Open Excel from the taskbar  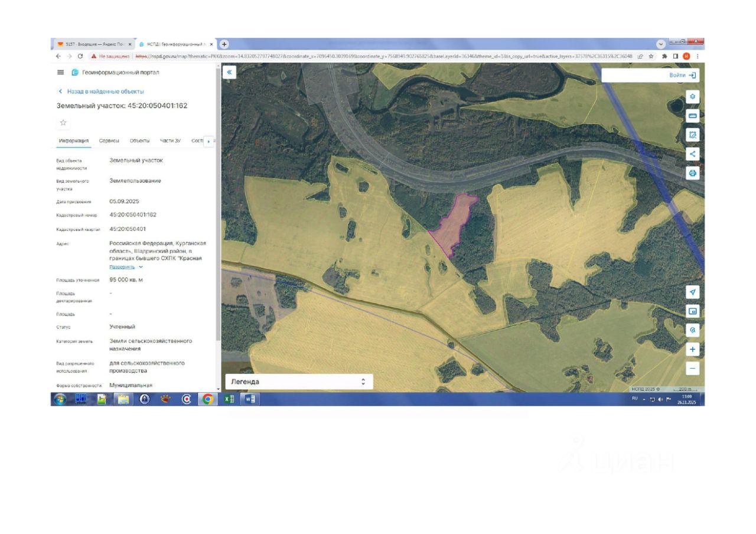229,399
